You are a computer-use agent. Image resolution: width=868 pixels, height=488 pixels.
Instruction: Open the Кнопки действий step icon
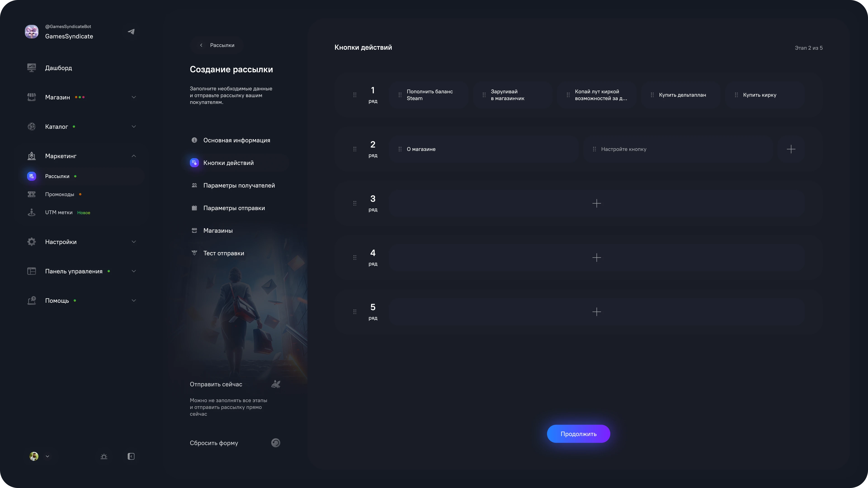194,163
